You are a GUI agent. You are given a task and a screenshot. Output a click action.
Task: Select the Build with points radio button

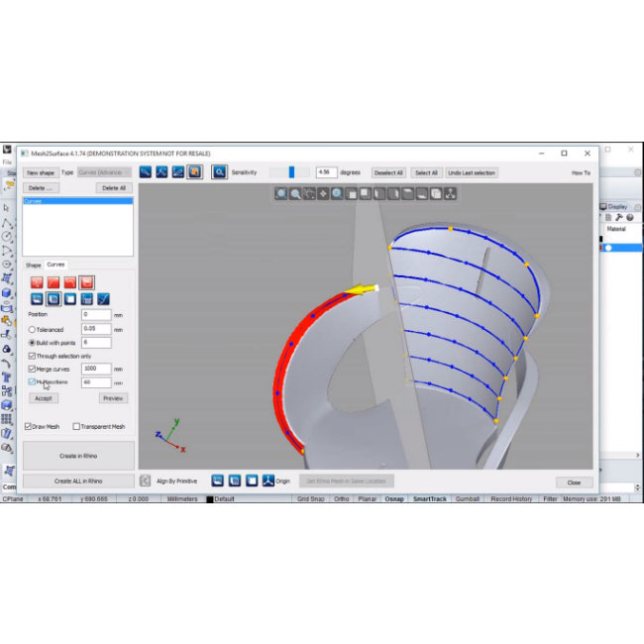pyautogui.click(x=32, y=343)
